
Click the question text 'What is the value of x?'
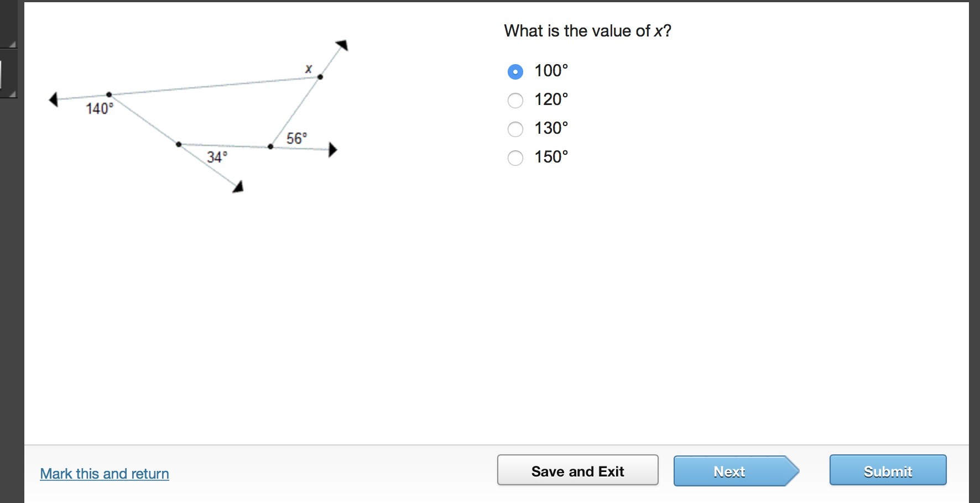pyautogui.click(x=587, y=31)
